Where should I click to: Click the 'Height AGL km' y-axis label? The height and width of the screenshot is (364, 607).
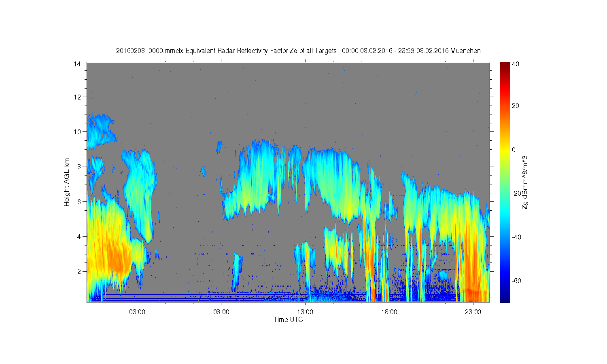tap(67, 182)
